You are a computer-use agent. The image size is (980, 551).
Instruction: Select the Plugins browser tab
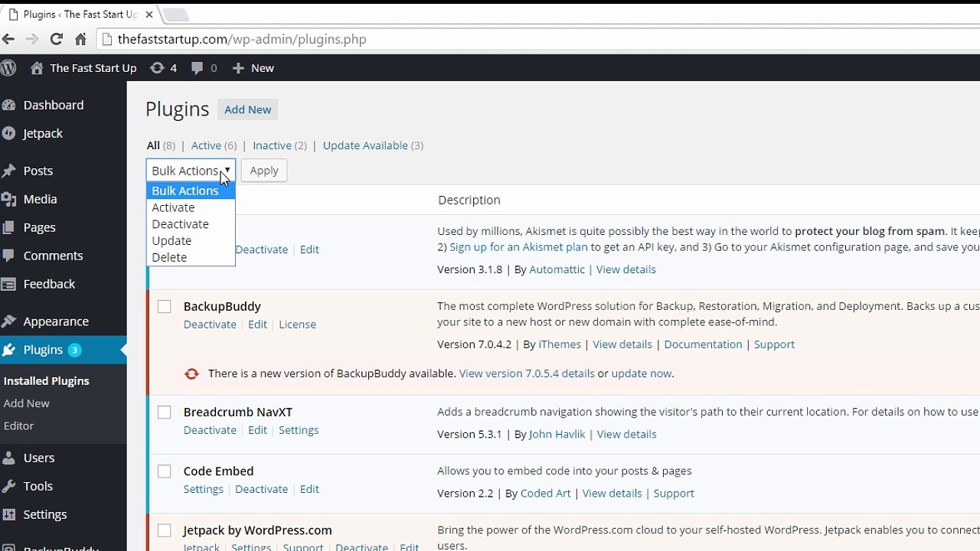pos(80,15)
